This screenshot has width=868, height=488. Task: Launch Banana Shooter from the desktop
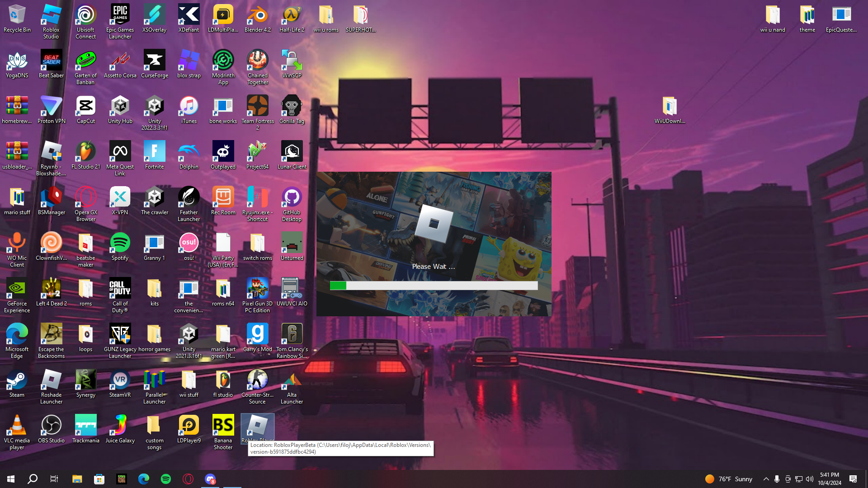[x=223, y=433]
